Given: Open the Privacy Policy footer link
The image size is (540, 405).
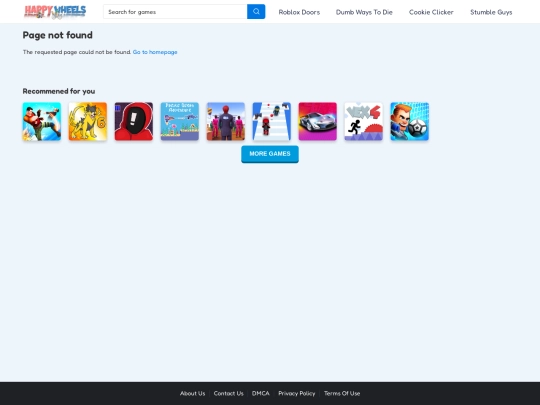Looking at the screenshot, I should (x=297, y=393).
